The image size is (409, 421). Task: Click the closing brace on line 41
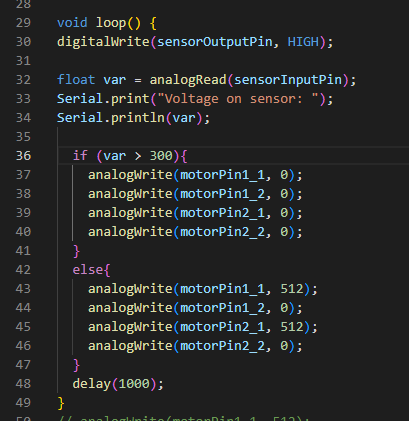(76, 251)
